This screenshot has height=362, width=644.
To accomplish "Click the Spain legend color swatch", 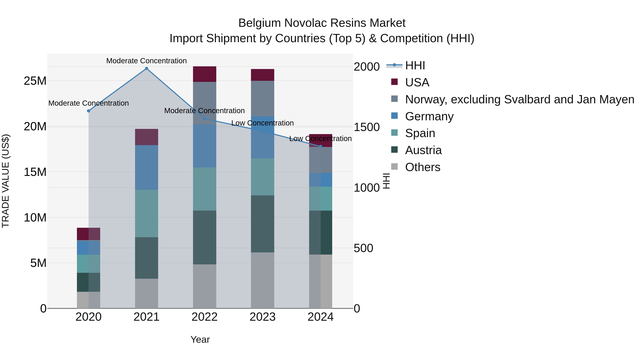I will 394,133.
